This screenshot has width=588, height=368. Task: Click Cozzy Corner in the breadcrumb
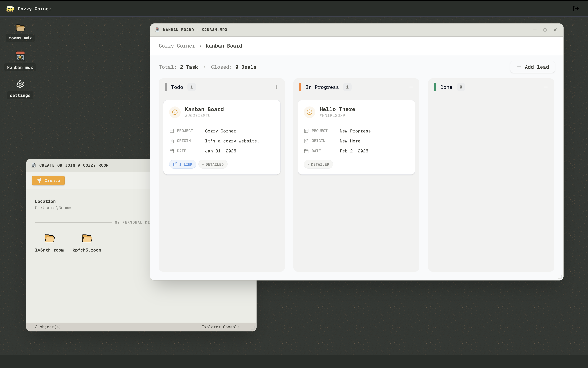(177, 46)
